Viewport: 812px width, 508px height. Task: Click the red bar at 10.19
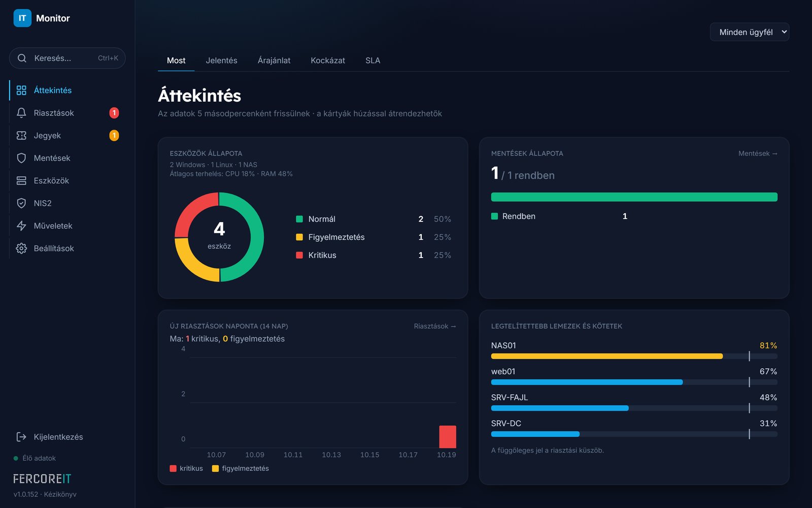click(x=448, y=437)
